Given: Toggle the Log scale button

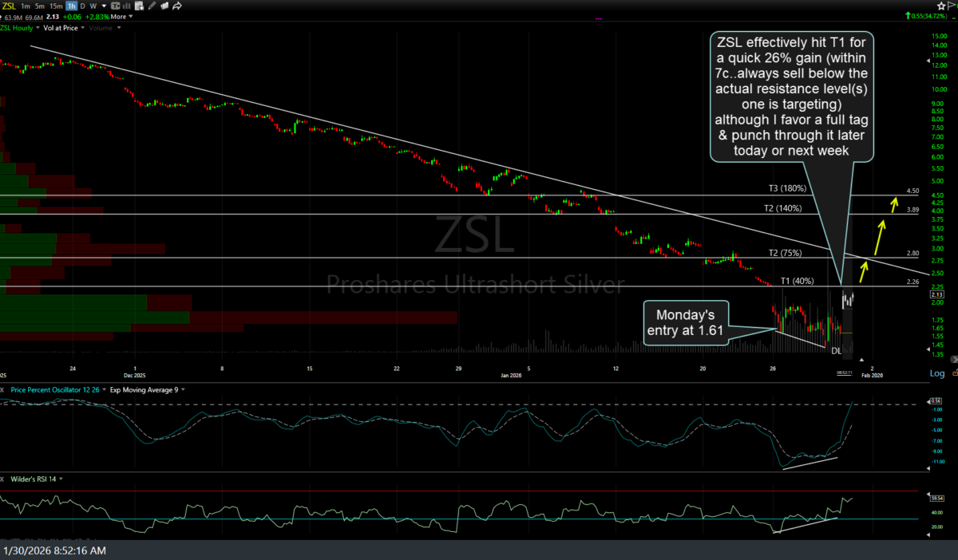Looking at the screenshot, I should click(936, 373).
